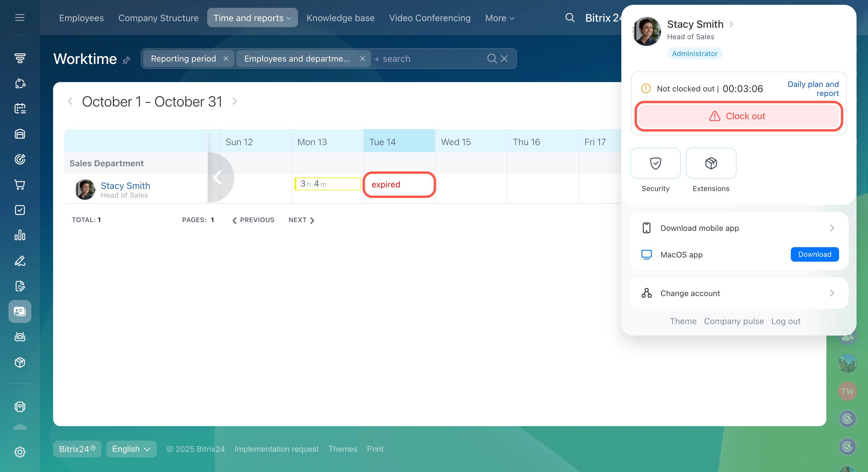Switch to Knowledge base tab
868x472 pixels.
point(340,18)
